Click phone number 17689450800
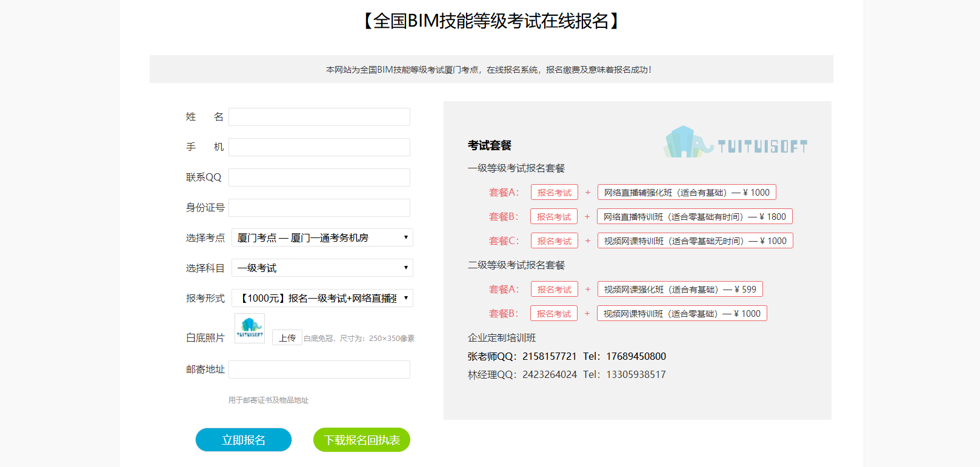Image resolution: width=980 pixels, height=467 pixels. 636,356
